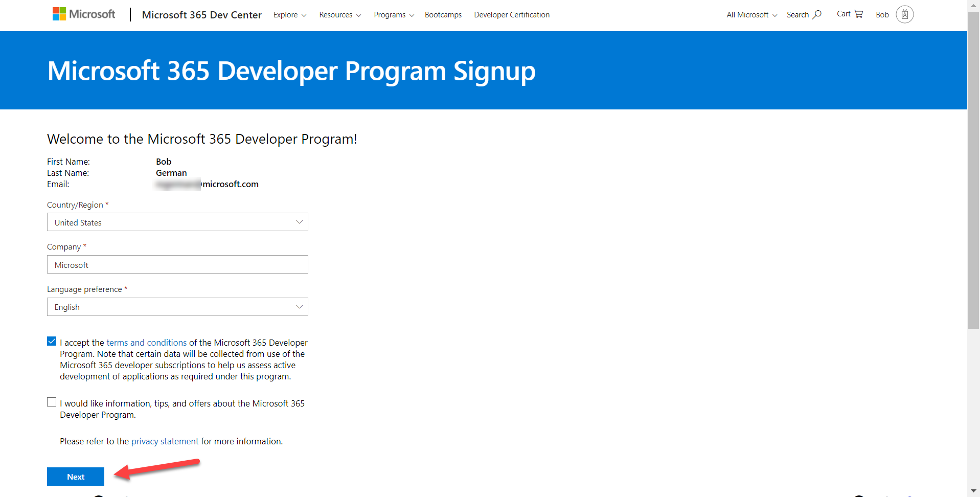Expand the All Microsoft menu

click(751, 15)
